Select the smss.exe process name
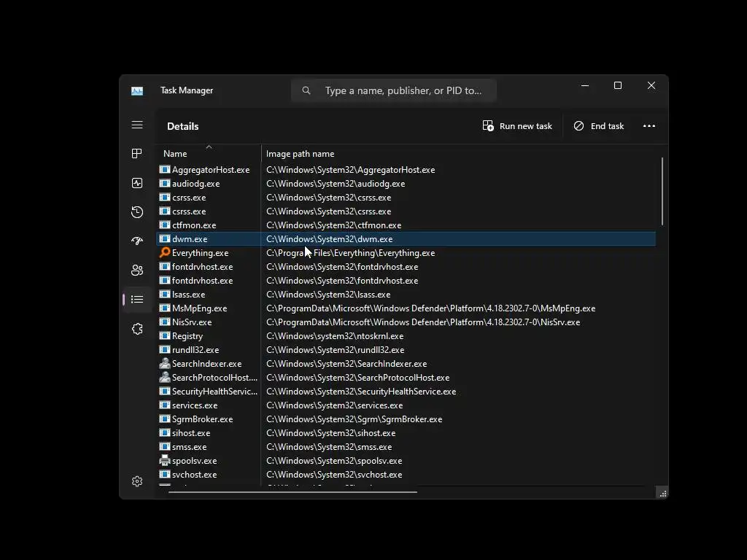The width and height of the screenshot is (747, 560). pyautogui.click(x=189, y=447)
